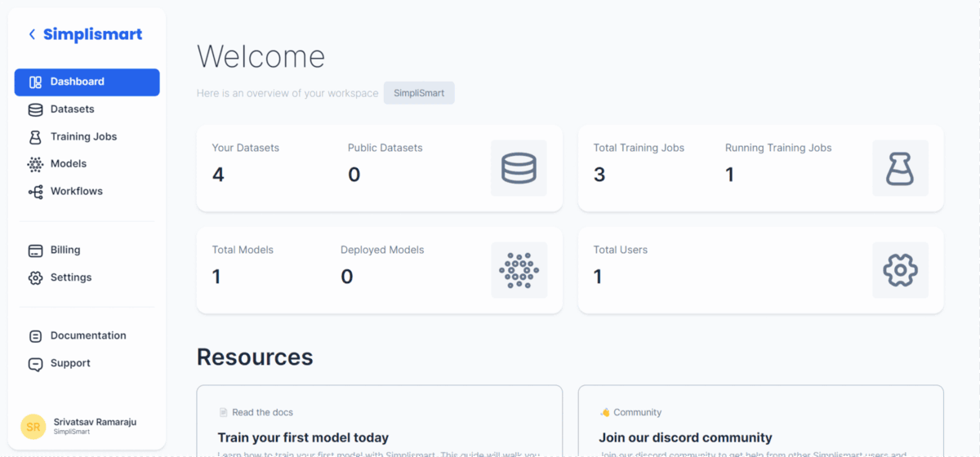The height and width of the screenshot is (457, 980).
Task: Click the Simplismart logo text
Action: point(92,34)
